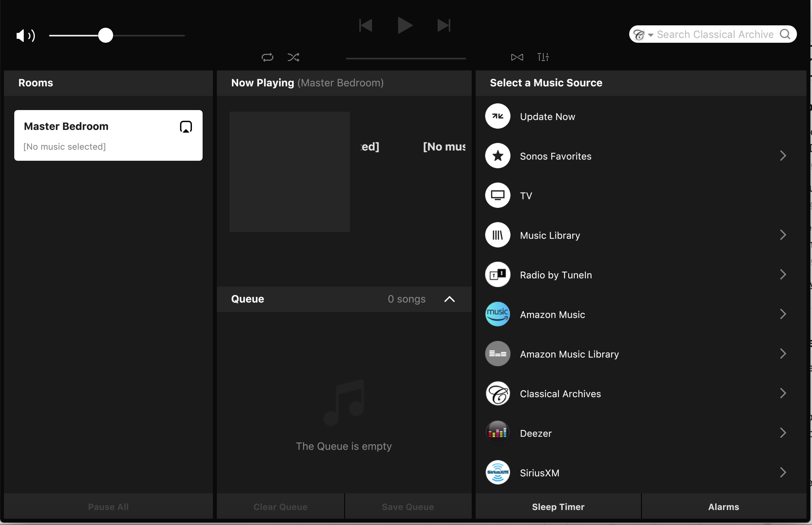Click the Alarms button

coord(723,506)
